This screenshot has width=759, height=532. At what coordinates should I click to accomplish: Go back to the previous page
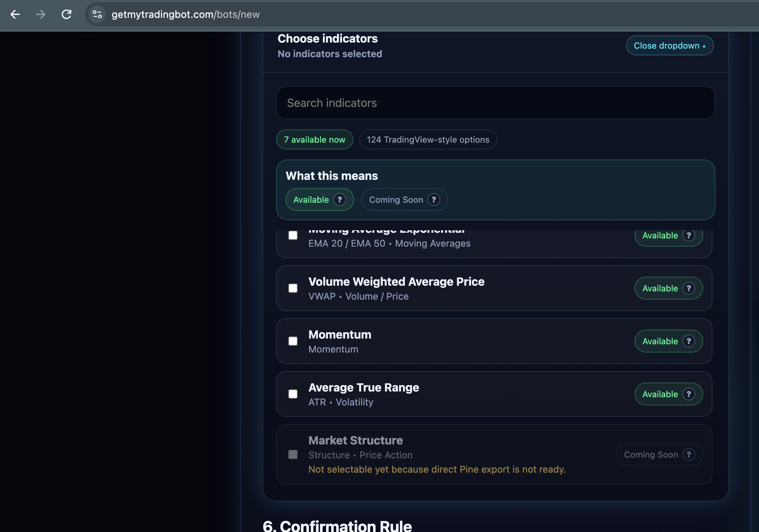pos(15,14)
